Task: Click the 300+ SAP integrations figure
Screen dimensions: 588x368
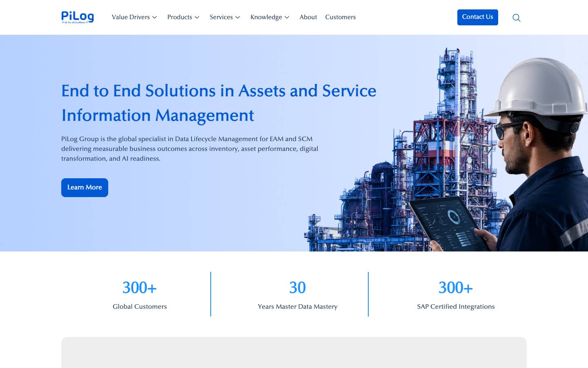Action: [x=456, y=287]
